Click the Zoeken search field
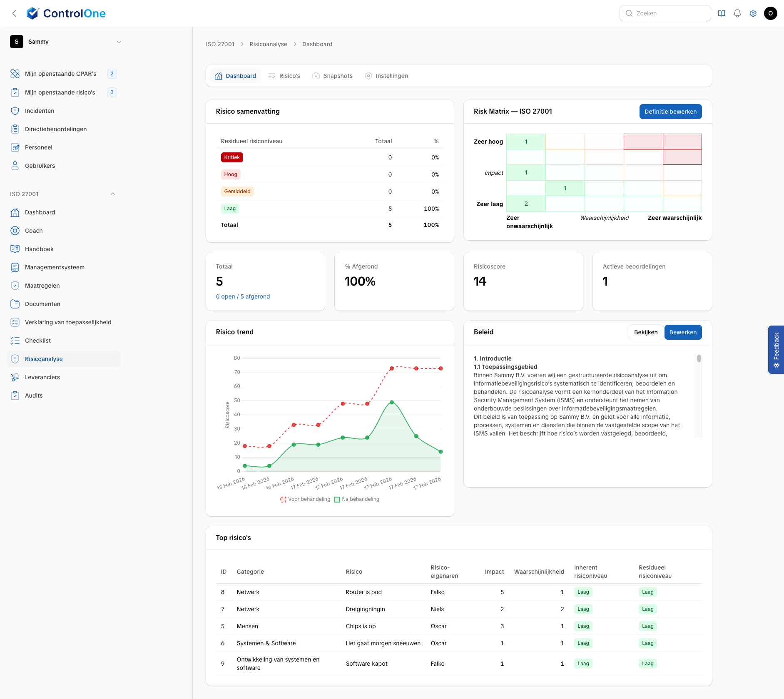Screen dimensions: 784x699 pyautogui.click(x=665, y=13)
